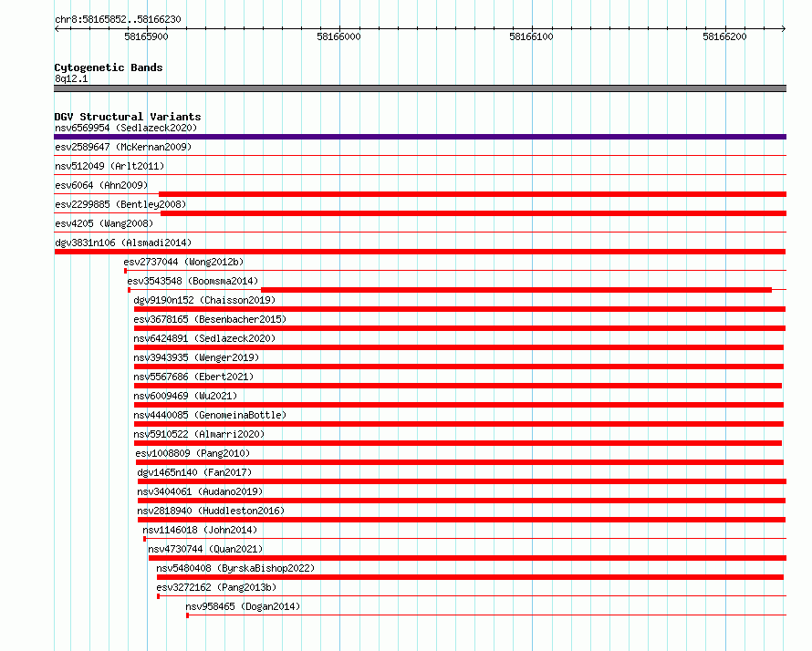Select variant nsv2818940 (Huddleston2016)
Screen dimensions: 812x651
(x=211, y=511)
